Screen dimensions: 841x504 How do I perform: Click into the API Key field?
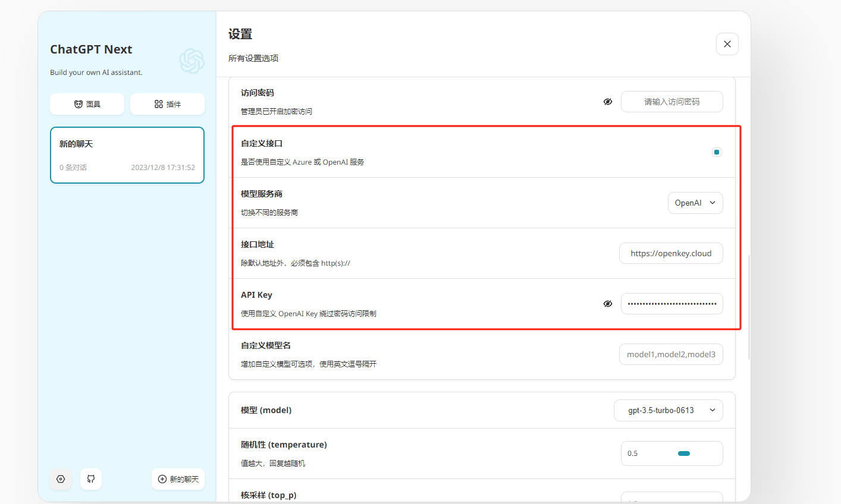tap(672, 304)
